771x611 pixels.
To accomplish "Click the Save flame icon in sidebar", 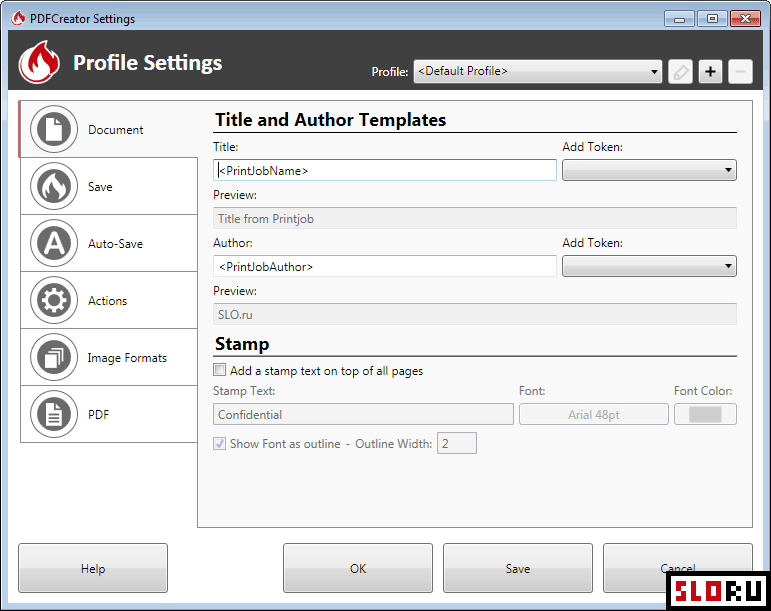I will click(x=54, y=186).
